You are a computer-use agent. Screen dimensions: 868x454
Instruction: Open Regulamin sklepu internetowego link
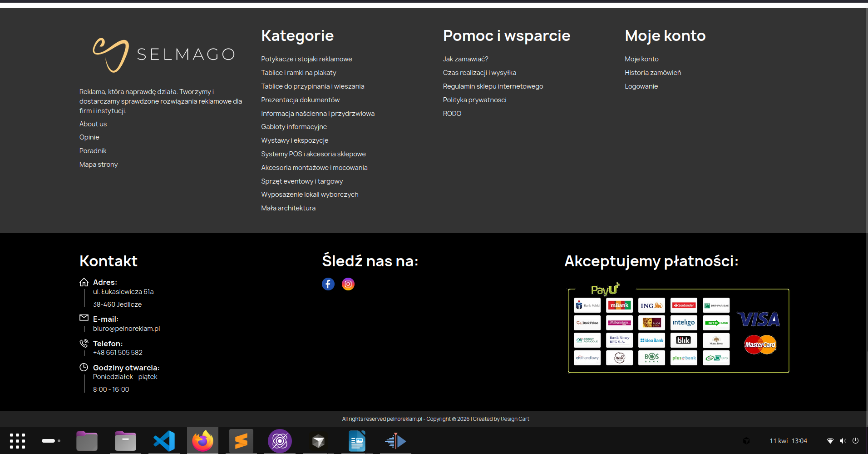coord(493,86)
